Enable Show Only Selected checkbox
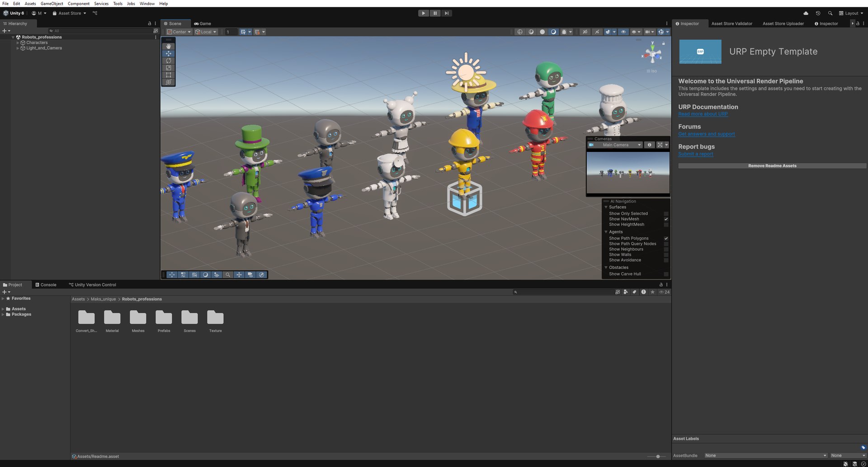Image resolution: width=868 pixels, height=467 pixels. [x=666, y=213]
